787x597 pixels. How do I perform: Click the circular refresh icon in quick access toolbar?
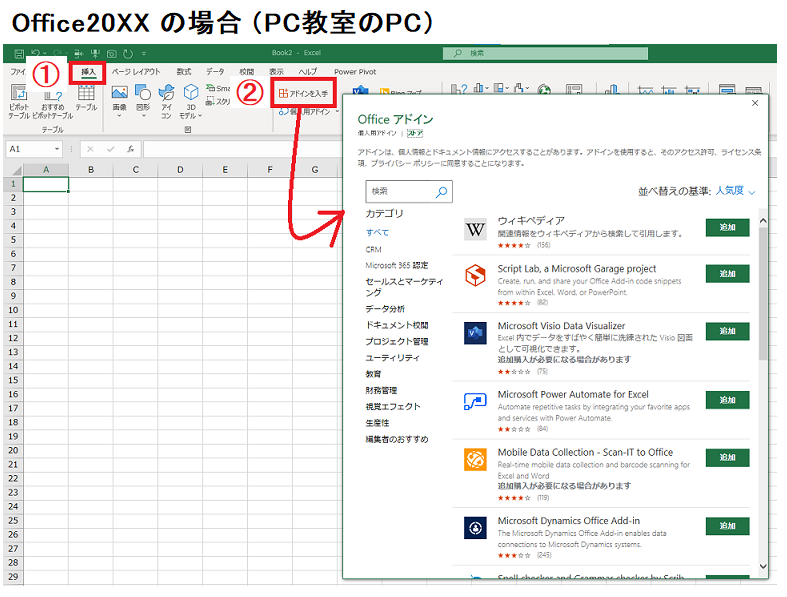pos(128,53)
